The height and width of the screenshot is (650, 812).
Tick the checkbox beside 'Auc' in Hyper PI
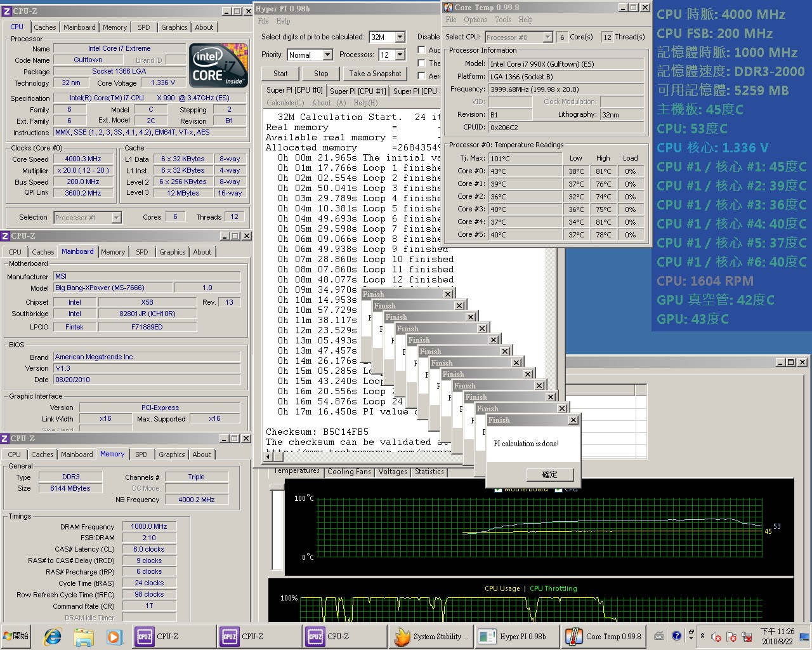tap(421, 50)
